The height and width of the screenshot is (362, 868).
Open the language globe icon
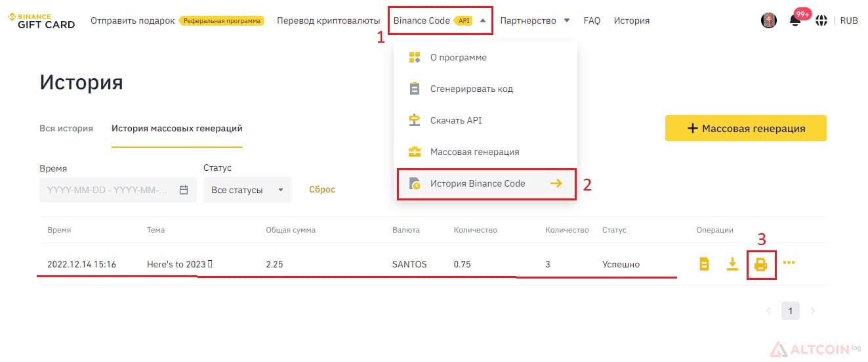click(x=821, y=20)
